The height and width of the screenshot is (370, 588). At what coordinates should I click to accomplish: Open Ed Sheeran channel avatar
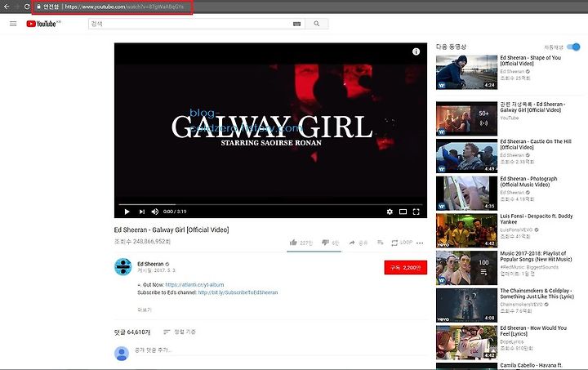pyautogui.click(x=122, y=266)
